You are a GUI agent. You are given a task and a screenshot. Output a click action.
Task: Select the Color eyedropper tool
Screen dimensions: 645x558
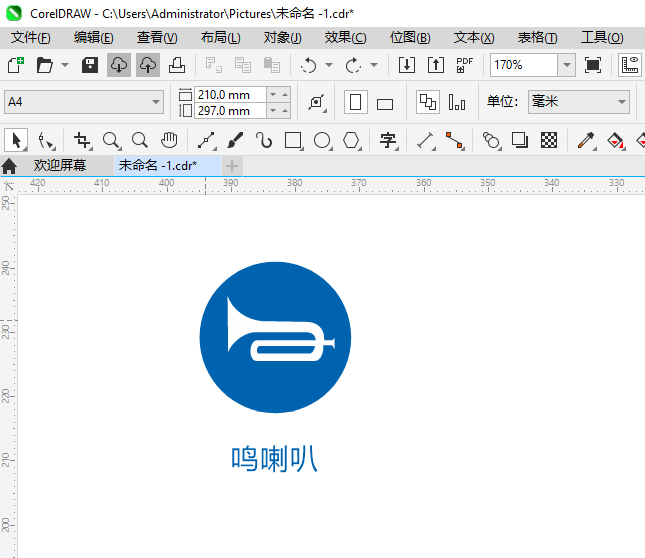pos(586,141)
